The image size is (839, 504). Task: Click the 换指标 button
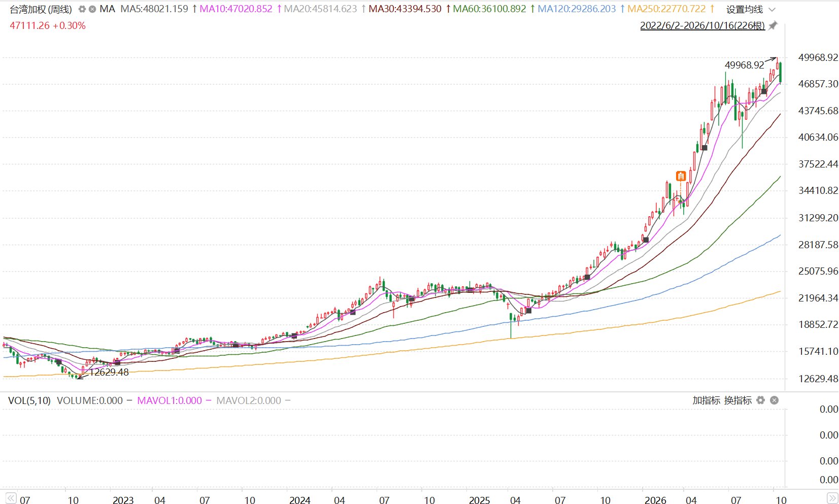point(738,400)
